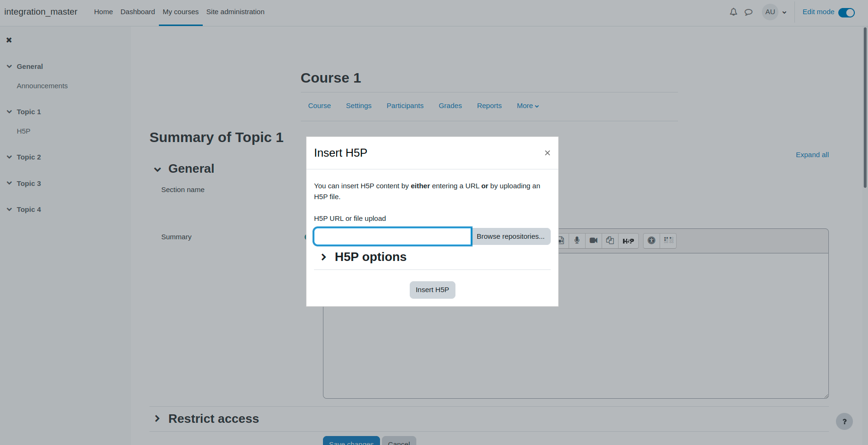Toggle the Edit mode switch
The height and width of the screenshot is (445, 868).
pyautogui.click(x=846, y=13)
